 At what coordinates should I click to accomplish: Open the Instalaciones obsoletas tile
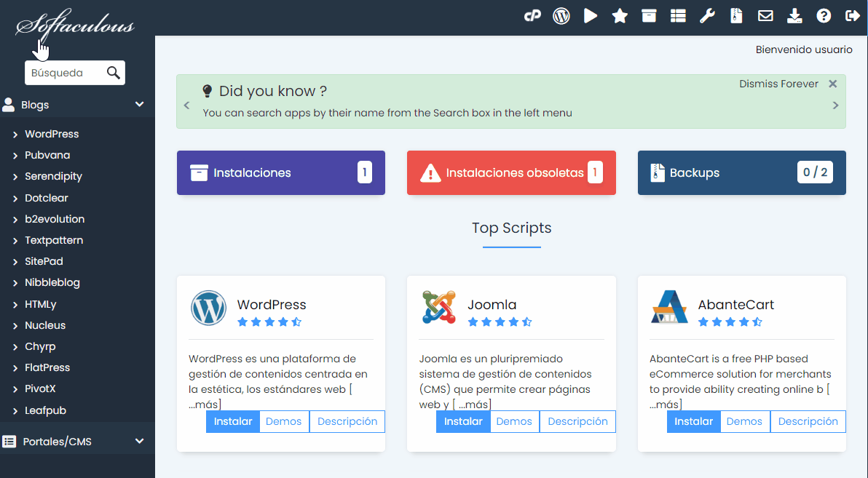511,172
